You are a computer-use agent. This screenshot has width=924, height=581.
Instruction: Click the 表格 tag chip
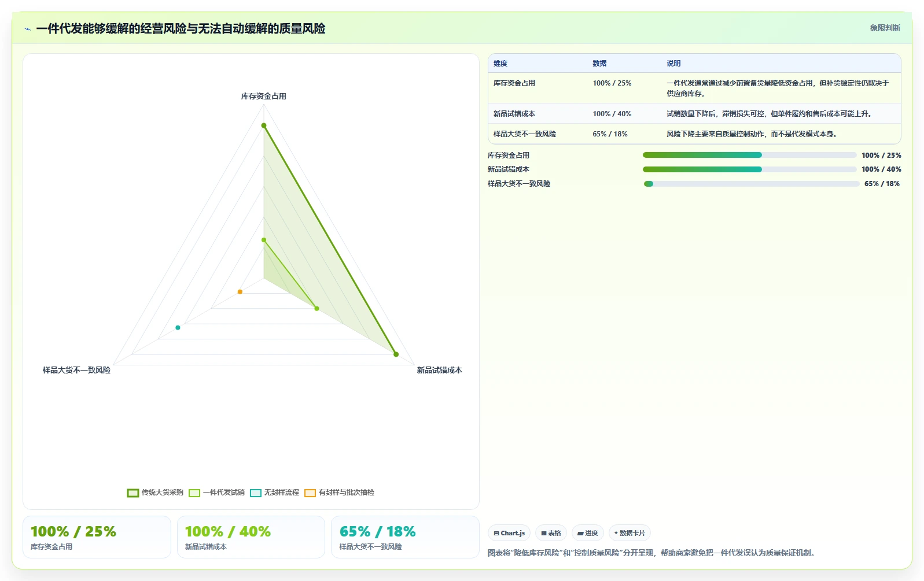[551, 533]
